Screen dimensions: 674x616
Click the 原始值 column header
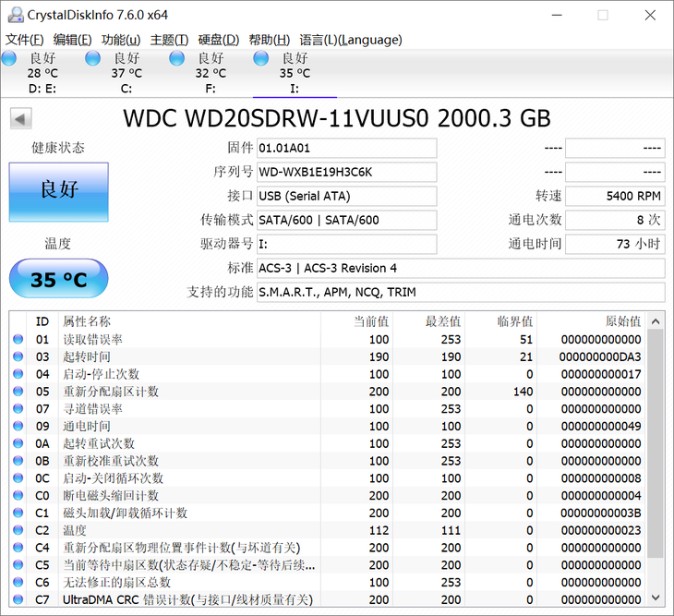(591, 321)
